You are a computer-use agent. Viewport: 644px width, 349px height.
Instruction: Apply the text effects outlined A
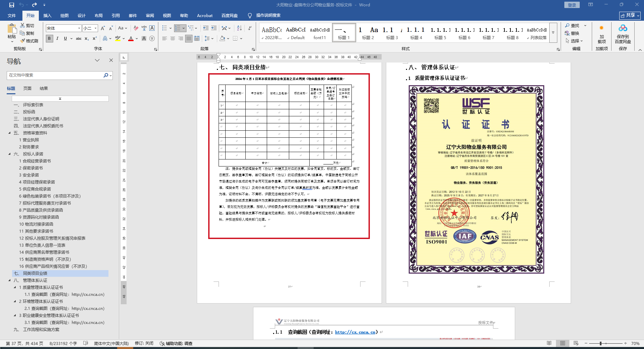click(105, 38)
